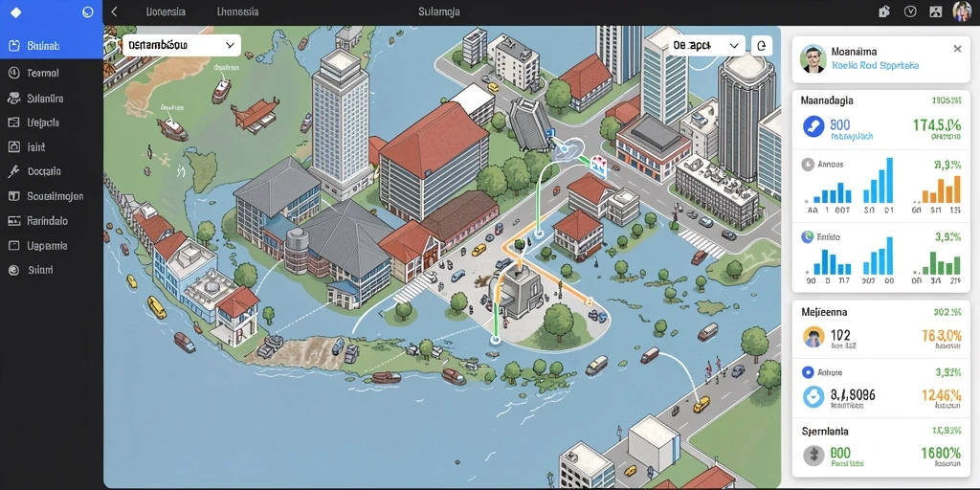Toggle the circle icon in sidebar header

tap(88, 11)
